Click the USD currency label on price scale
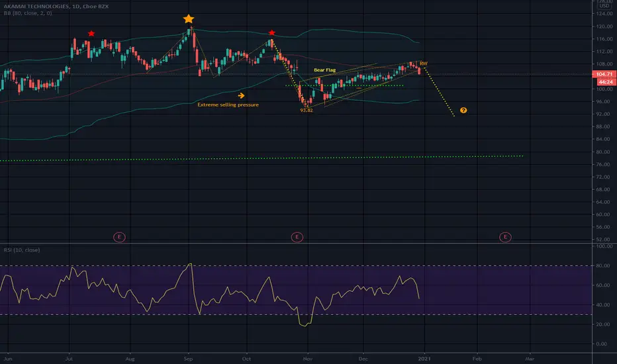Viewport: 617px width, 364px height. tap(604, 5)
